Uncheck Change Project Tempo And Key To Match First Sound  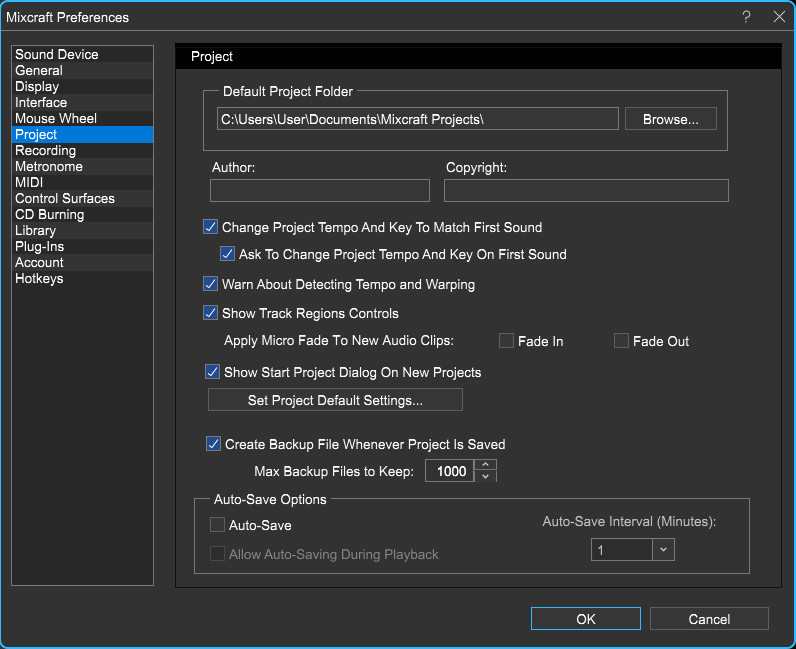[x=211, y=226]
